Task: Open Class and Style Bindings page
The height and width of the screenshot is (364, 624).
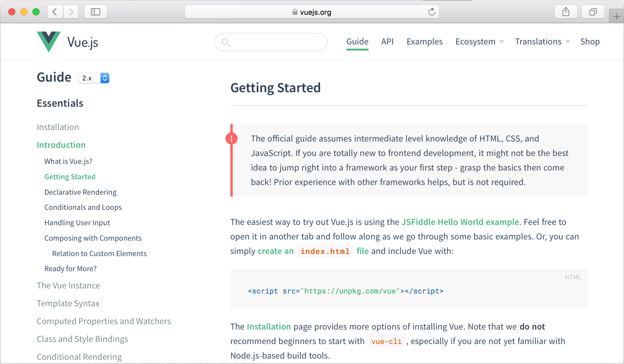Action: point(82,339)
